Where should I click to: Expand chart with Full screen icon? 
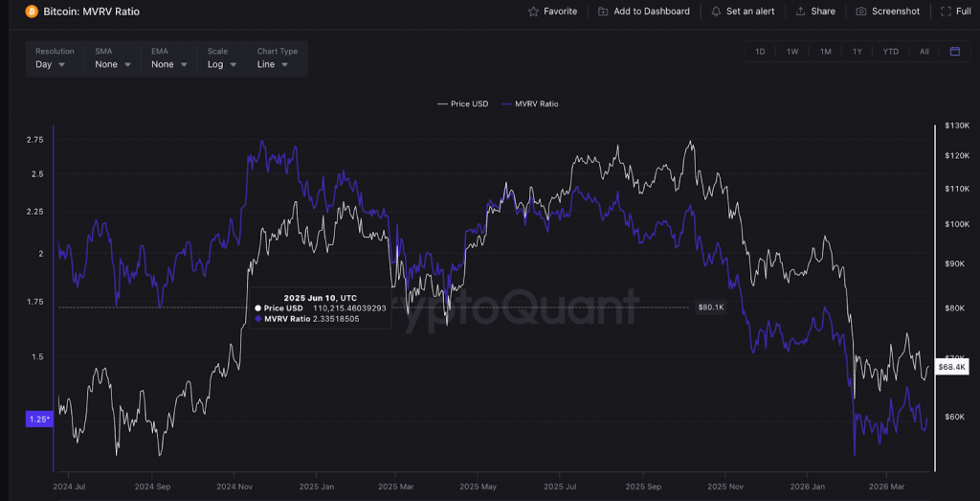coord(946,11)
